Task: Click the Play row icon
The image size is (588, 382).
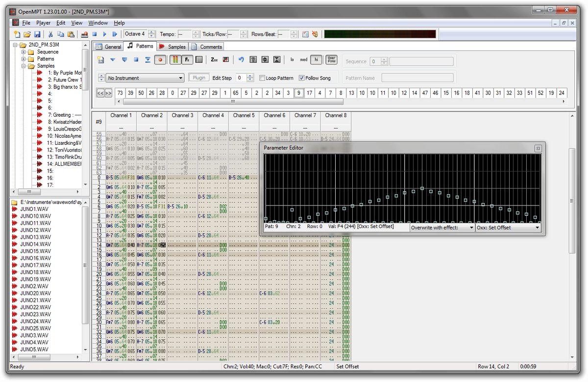Action: coord(148,60)
